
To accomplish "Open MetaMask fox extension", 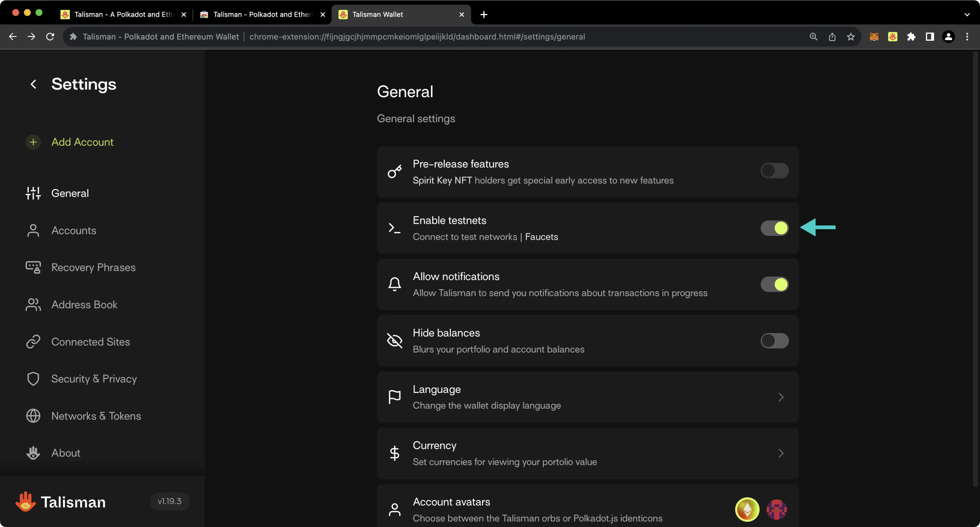I will point(874,37).
